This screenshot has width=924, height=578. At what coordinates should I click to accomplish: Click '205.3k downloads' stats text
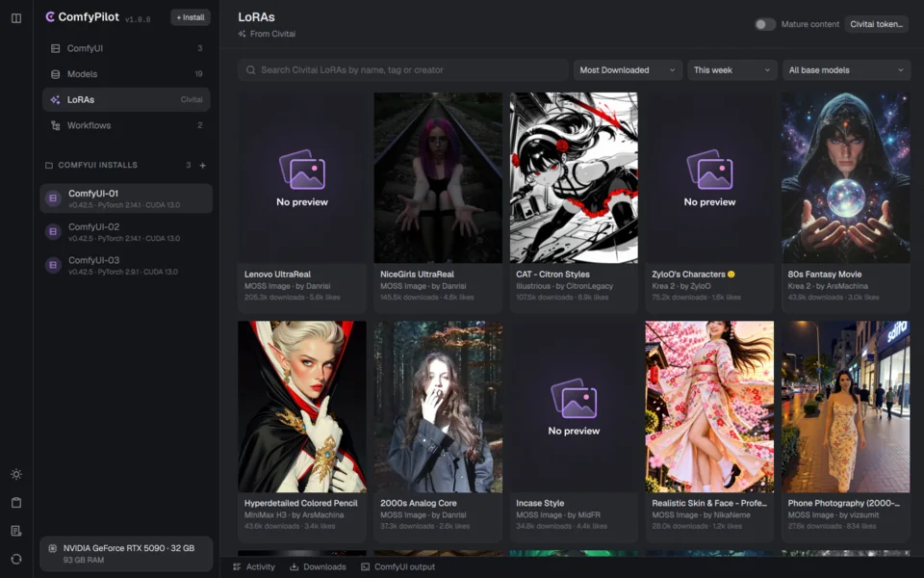click(x=274, y=298)
